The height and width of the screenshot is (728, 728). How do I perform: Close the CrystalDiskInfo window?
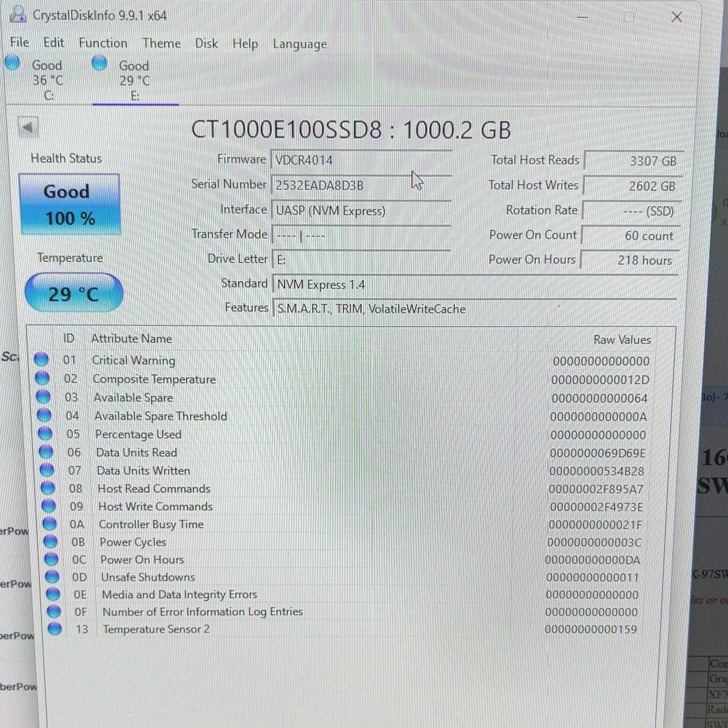(676, 17)
